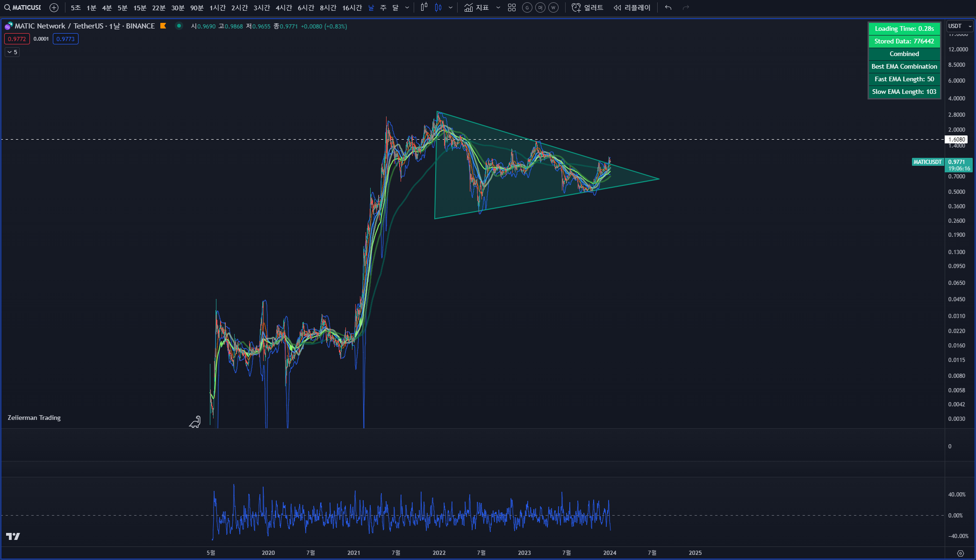Click the red sell price 0.9772 button

coord(17,39)
